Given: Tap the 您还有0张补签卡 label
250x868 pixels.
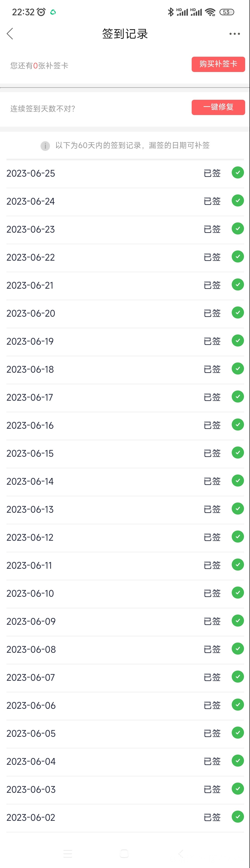Looking at the screenshot, I should coord(39,66).
